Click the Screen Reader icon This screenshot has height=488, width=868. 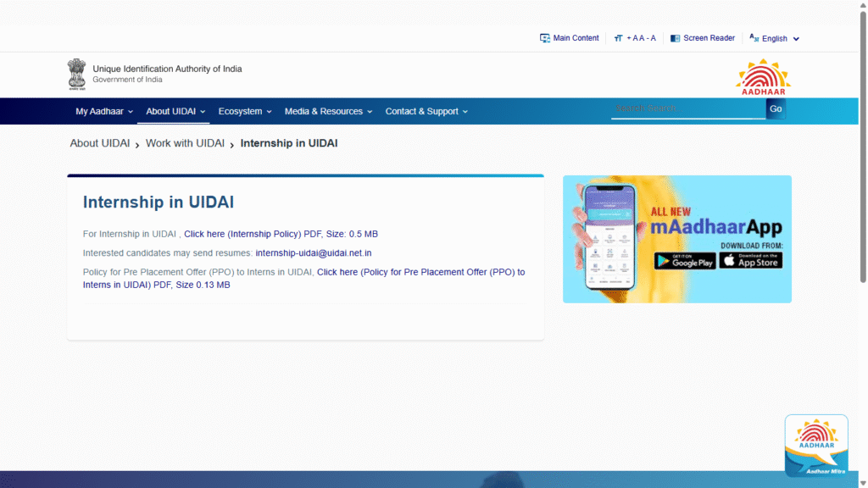click(675, 38)
